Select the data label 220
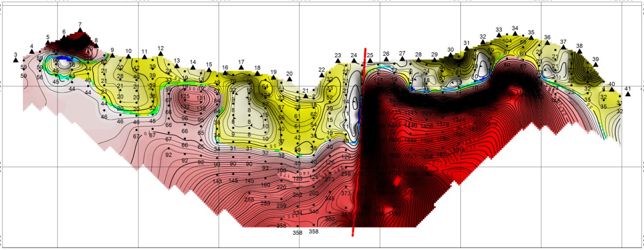This screenshot has width=644, height=250. (x=281, y=187)
